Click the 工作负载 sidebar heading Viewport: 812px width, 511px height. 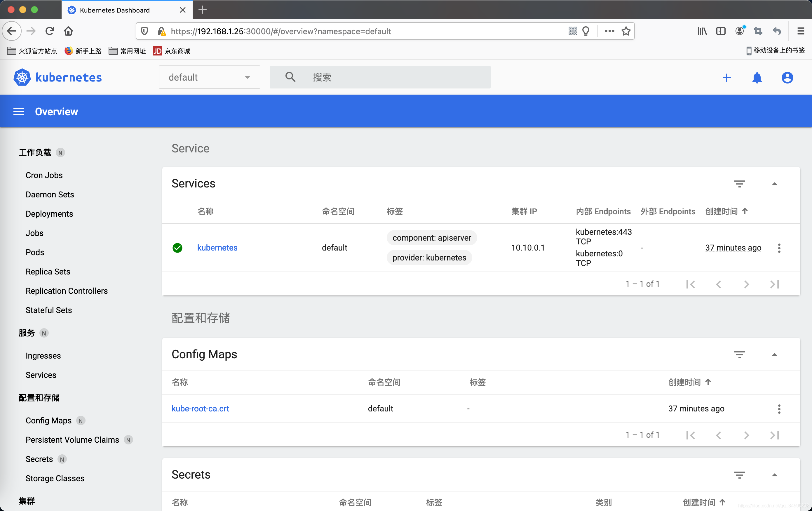35,152
